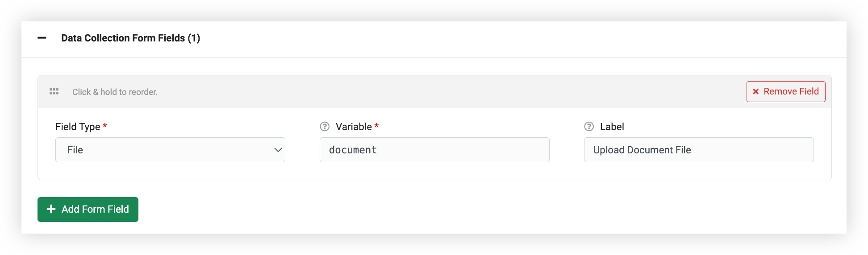Click the Label caption text
Image resolution: width=868 pixels, height=255 pixels.
(612, 127)
